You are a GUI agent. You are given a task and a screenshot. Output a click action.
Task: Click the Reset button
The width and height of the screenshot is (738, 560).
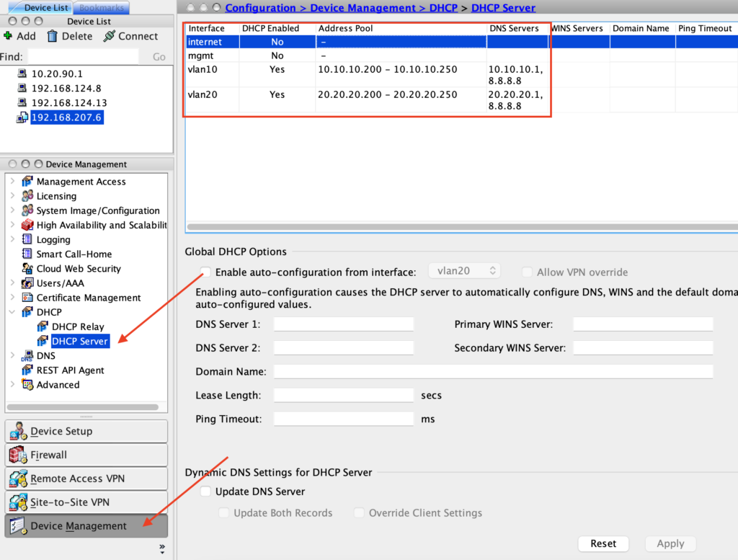[x=603, y=543]
